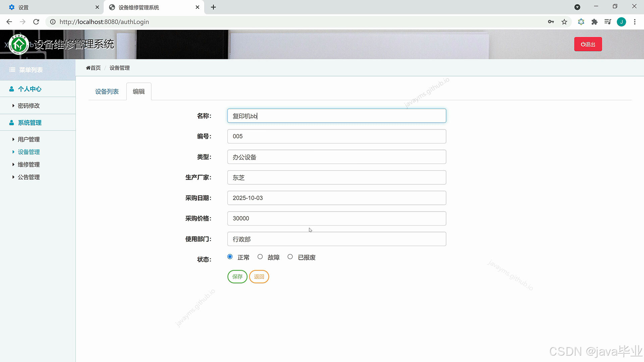Select the 编辑 tab
The height and width of the screenshot is (362, 644).
click(x=139, y=92)
